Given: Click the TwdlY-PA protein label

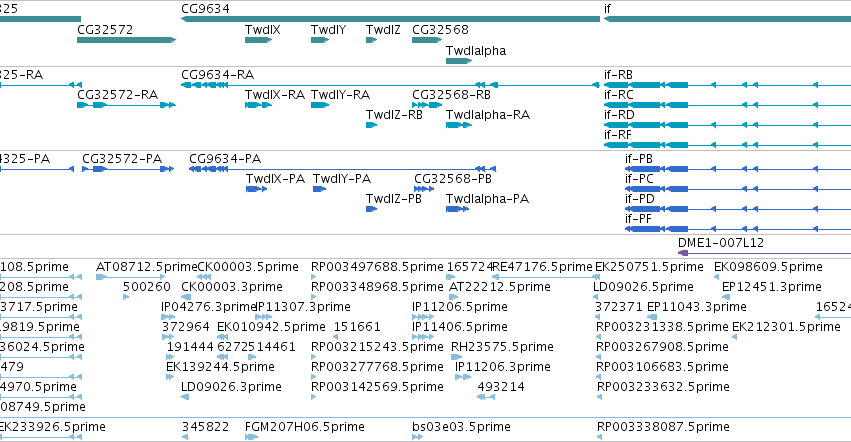Looking at the screenshot, I should (x=342, y=179).
